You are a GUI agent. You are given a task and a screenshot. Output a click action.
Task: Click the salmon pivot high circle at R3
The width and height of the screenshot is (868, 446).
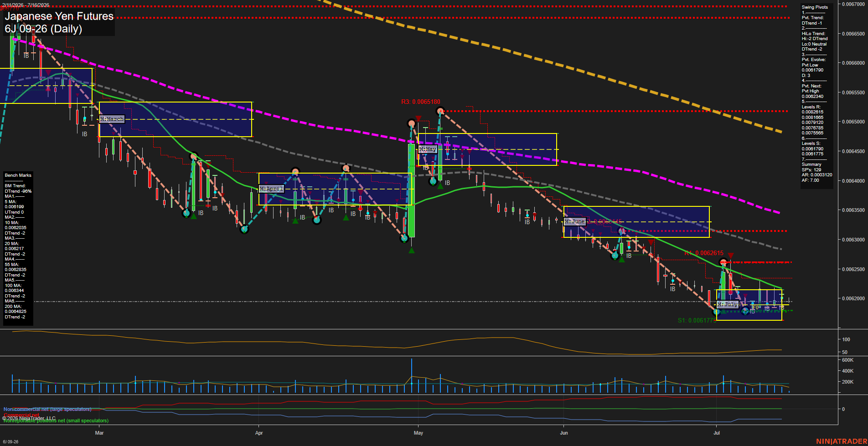click(x=440, y=111)
